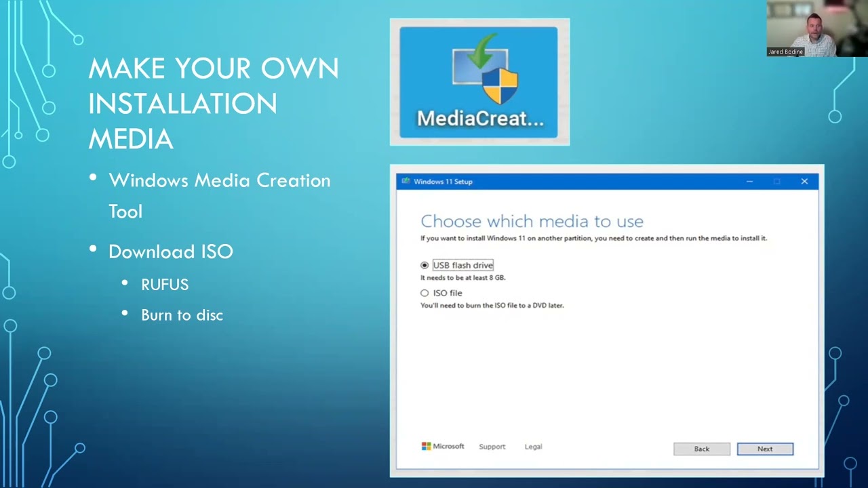The width and height of the screenshot is (868, 488).
Task: Minimize the Windows 11 Setup window
Action: click(x=749, y=181)
